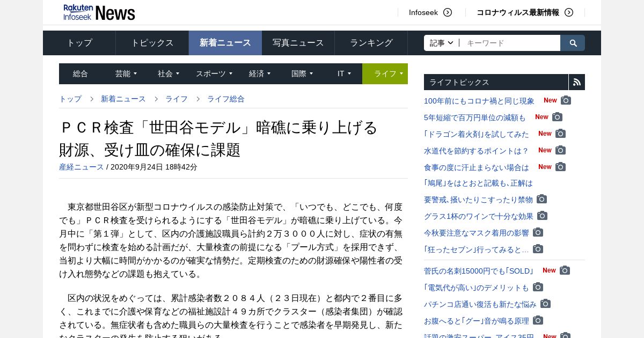Image resolution: width=644 pixels, height=338 pixels.
Task: Click the トップ breadcrumb link
Action: tap(70, 99)
